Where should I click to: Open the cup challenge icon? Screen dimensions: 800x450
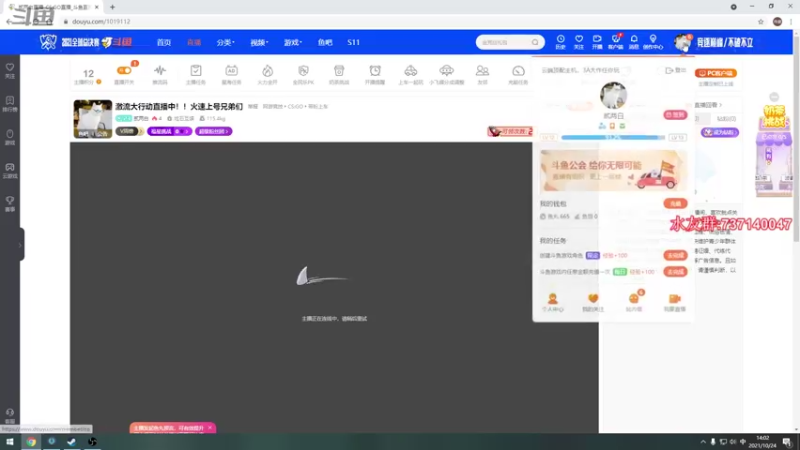point(339,70)
